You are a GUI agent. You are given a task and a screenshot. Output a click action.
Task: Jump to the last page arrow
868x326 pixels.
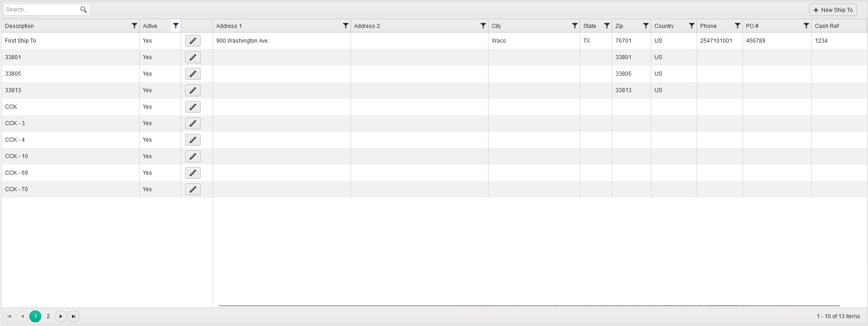point(74,316)
